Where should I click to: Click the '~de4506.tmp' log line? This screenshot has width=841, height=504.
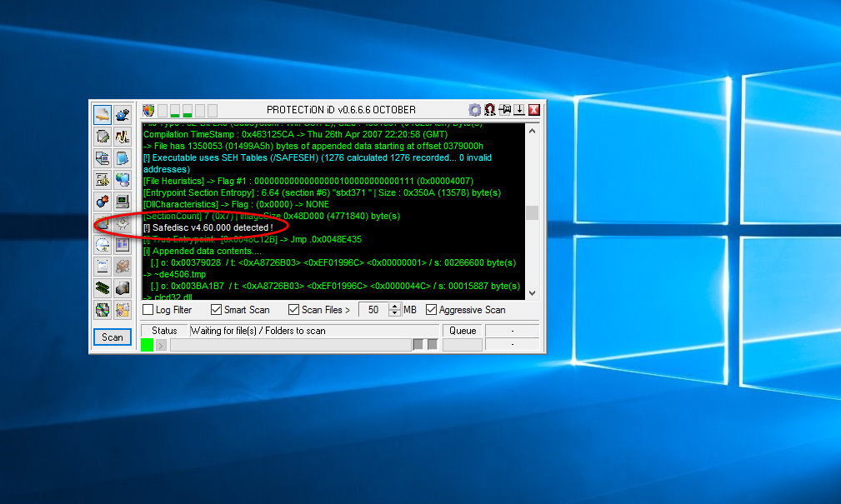(174, 275)
